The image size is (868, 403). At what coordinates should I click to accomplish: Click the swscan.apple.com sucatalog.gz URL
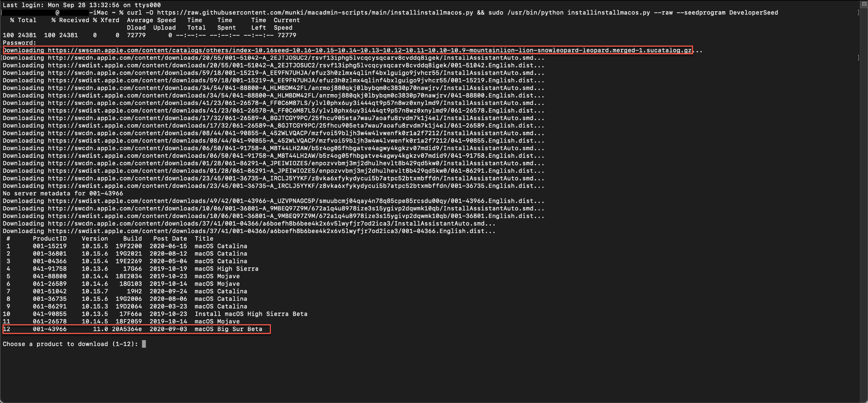(x=370, y=50)
